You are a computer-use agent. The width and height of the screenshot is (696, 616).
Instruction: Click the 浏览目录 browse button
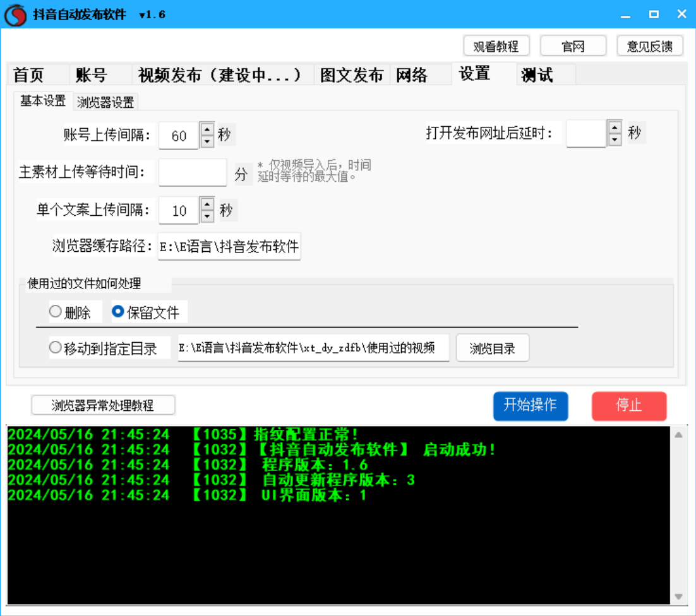[493, 348]
